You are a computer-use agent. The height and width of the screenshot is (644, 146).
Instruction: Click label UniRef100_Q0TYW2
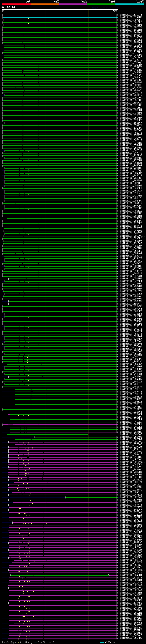[x=131, y=607]
